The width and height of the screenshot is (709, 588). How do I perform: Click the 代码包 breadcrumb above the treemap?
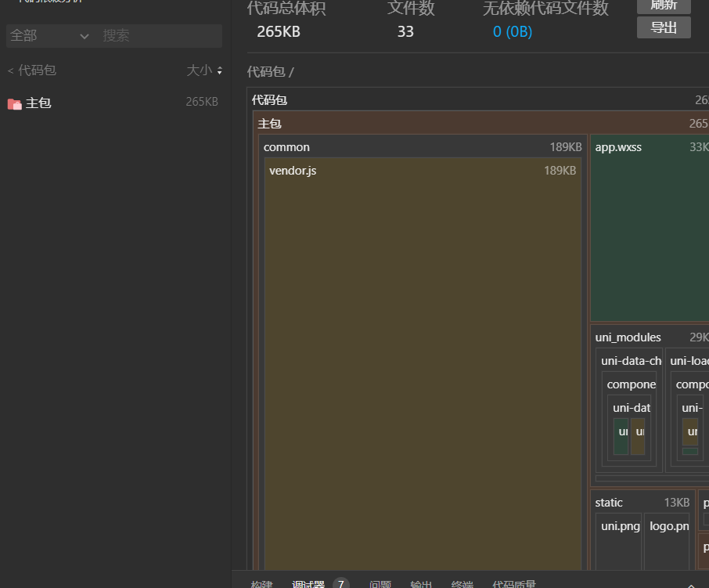click(266, 71)
